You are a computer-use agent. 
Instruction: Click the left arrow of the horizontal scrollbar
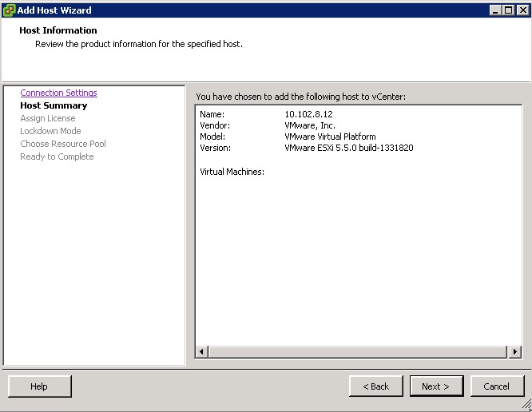coord(201,351)
